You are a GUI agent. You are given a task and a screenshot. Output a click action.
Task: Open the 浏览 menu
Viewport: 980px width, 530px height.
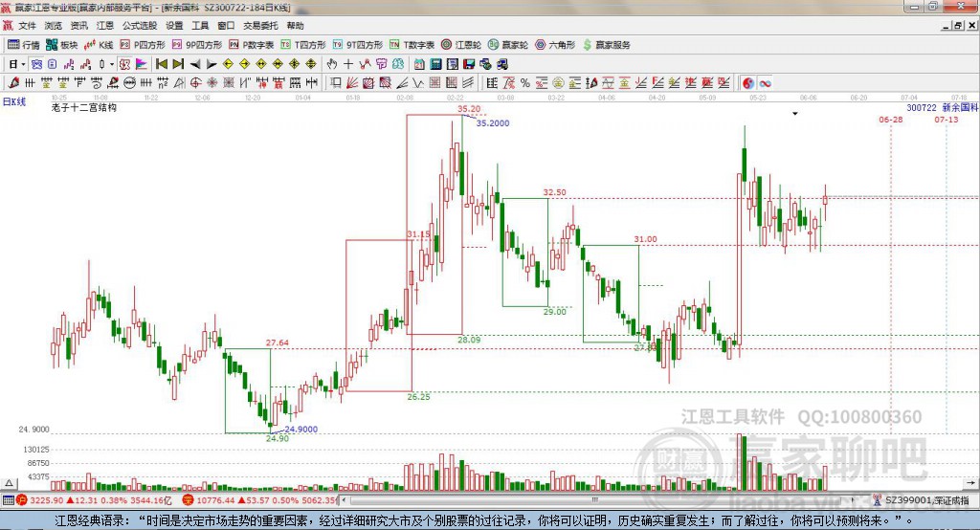click(54, 26)
